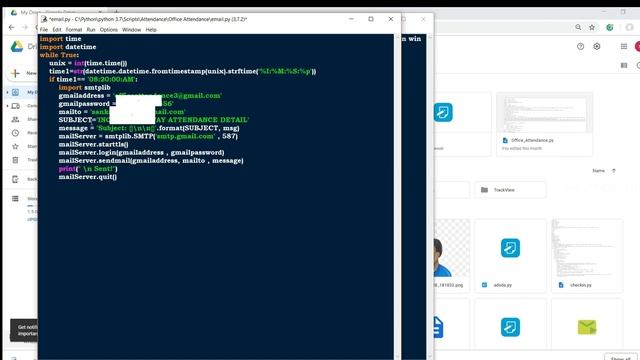The width and height of the screenshot is (640, 360).
Task: Open the Format menu in IDLE
Action: 74,30
